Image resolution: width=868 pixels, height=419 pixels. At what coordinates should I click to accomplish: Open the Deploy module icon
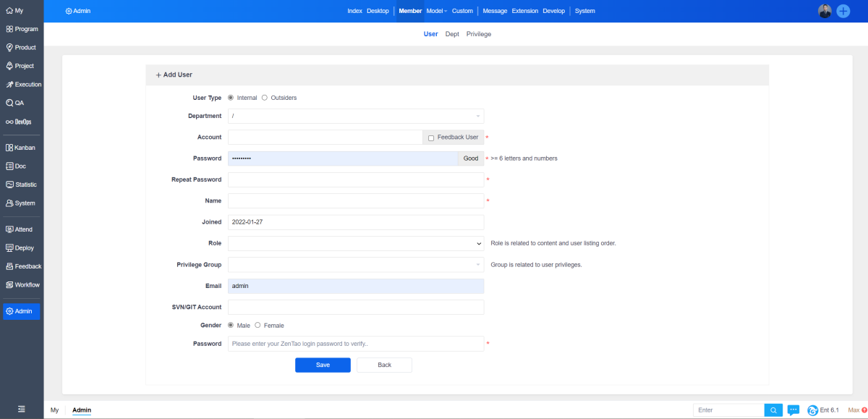[x=9, y=247]
